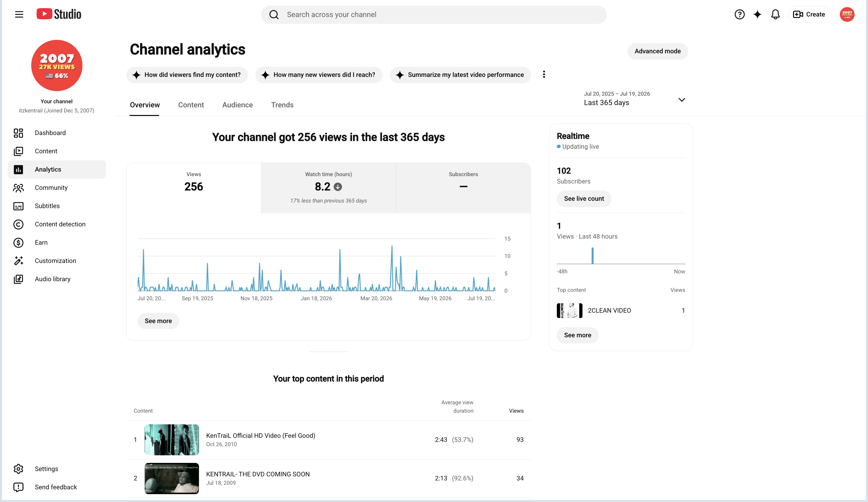This screenshot has height=502, width=868.
Task: Open the 2CLEAN VIDEO thumbnail in Realtime
Action: pos(569,310)
